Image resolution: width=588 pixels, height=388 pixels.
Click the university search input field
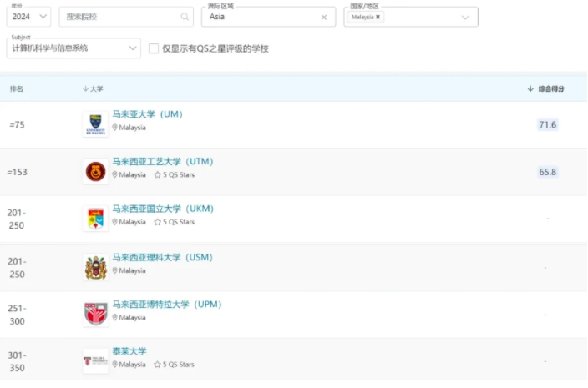126,17
